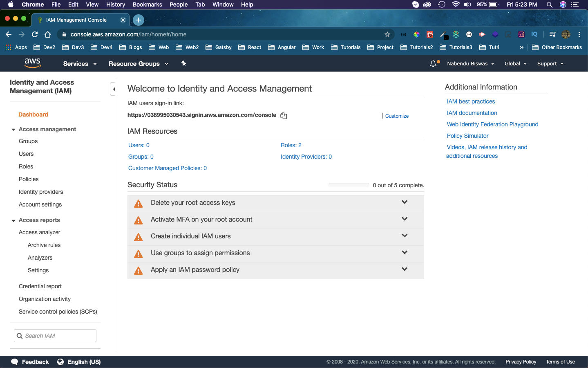This screenshot has height=368, width=588.
Task: Open the History menu in macOS menu bar
Action: 116,4
